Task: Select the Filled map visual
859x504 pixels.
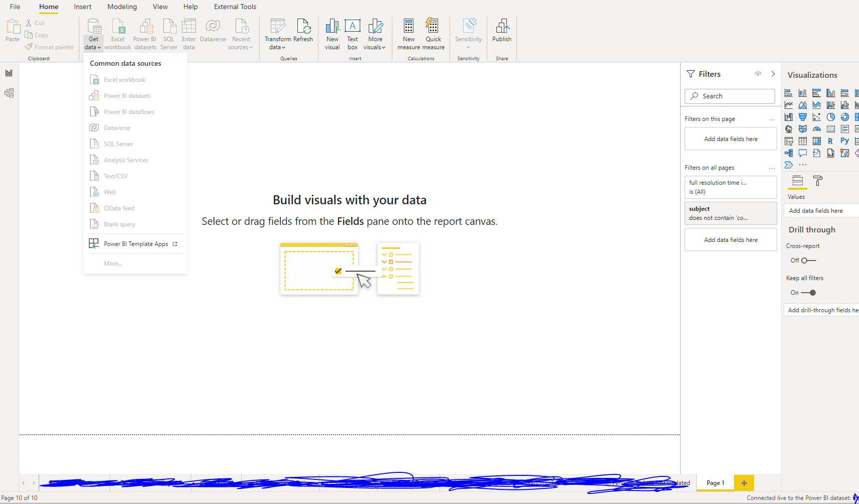Action: tap(803, 129)
